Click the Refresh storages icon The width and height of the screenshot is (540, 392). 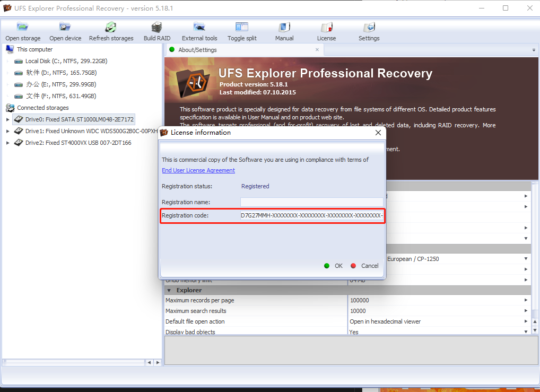[111, 28]
